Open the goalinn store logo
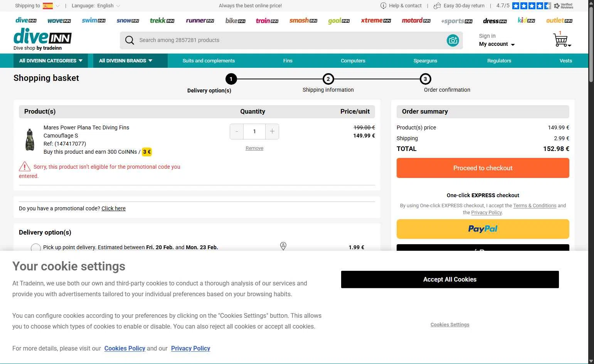 (339, 21)
